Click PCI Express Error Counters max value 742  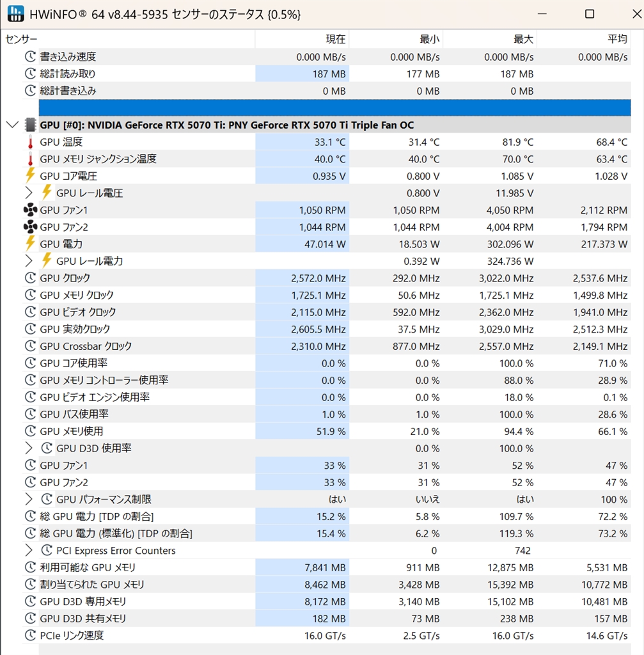(522, 551)
